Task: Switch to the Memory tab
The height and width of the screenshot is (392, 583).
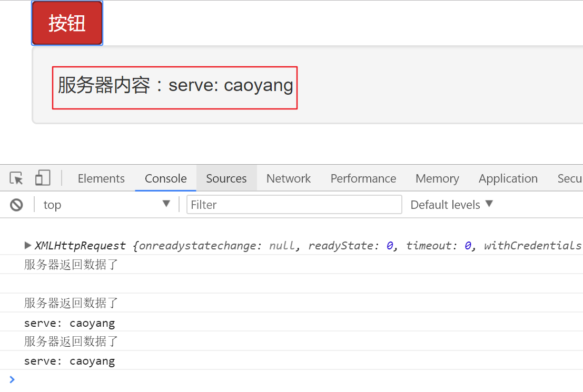Action: (437, 178)
